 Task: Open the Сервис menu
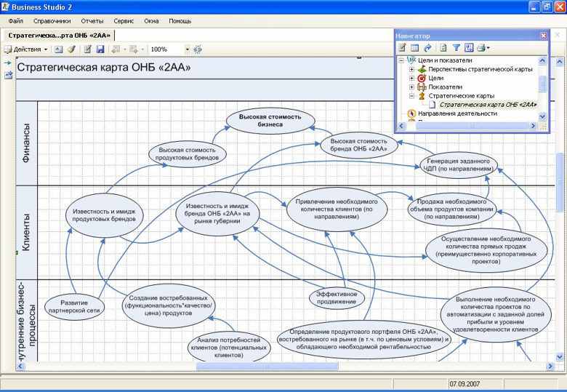click(x=124, y=21)
